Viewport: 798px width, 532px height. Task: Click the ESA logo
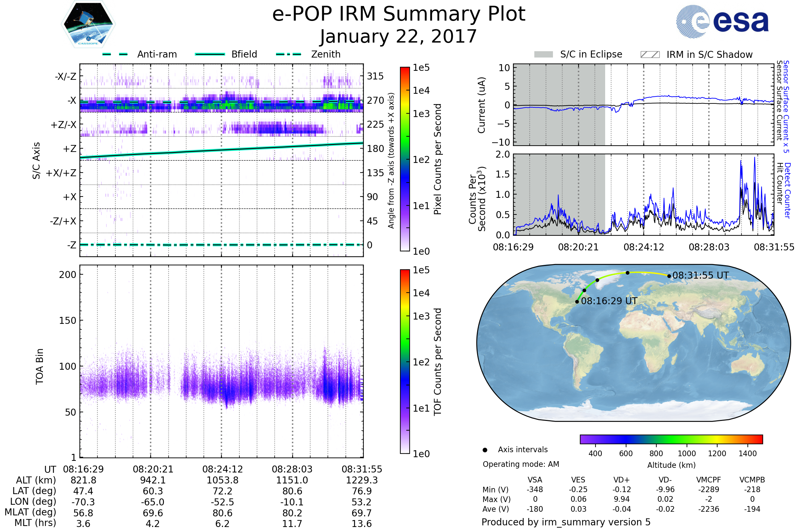click(x=722, y=21)
